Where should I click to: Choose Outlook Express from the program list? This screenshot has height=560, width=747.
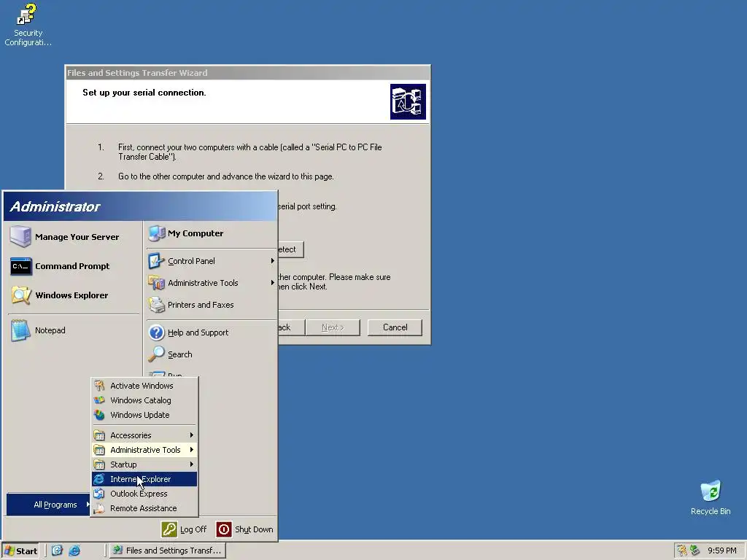tap(144, 494)
